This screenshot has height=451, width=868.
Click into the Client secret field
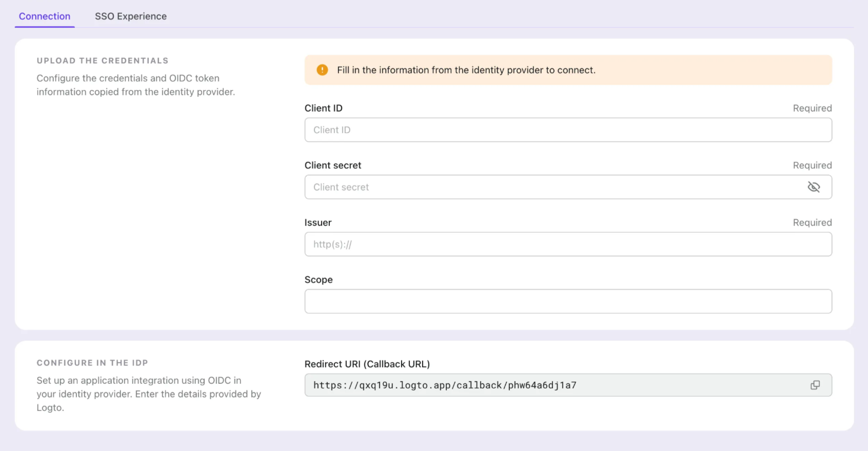tap(554, 187)
